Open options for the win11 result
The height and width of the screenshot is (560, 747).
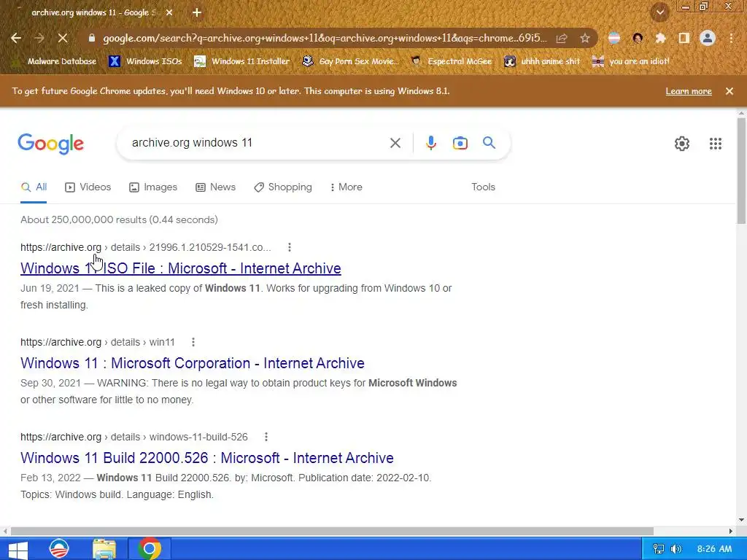point(193,342)
